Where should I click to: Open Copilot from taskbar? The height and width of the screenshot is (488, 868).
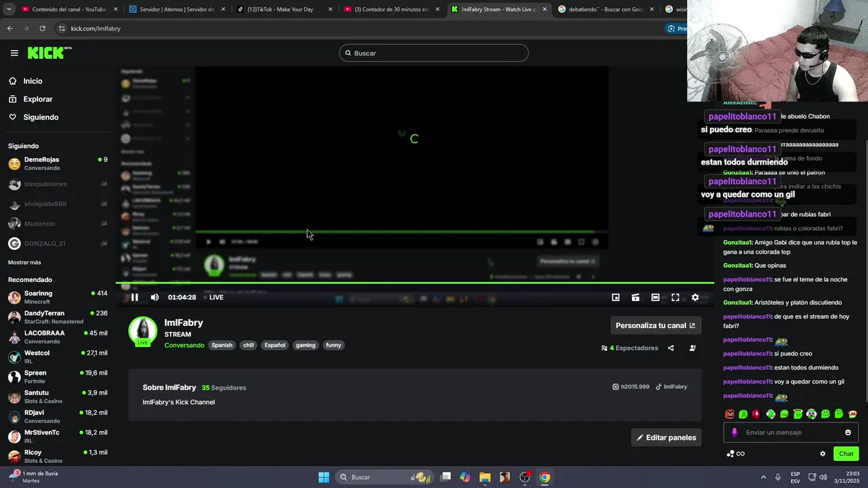465,477
